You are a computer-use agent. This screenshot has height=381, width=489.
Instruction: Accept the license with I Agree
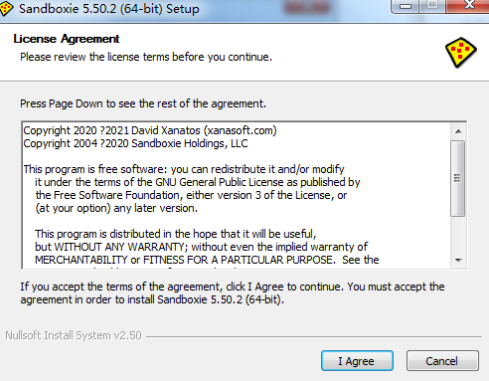[357, 361]
